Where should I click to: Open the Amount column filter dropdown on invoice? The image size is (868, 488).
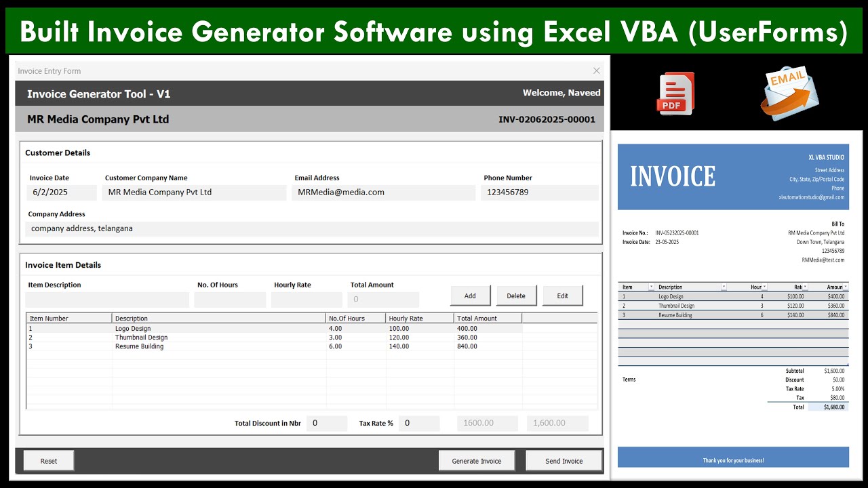(846, 287)
